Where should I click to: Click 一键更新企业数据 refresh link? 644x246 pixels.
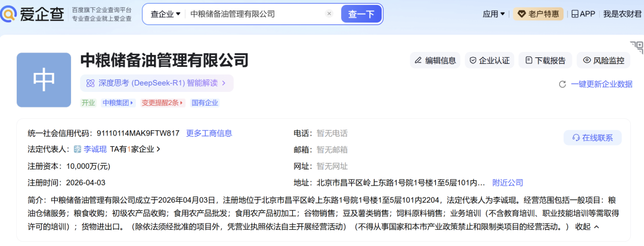click(596, 84)
